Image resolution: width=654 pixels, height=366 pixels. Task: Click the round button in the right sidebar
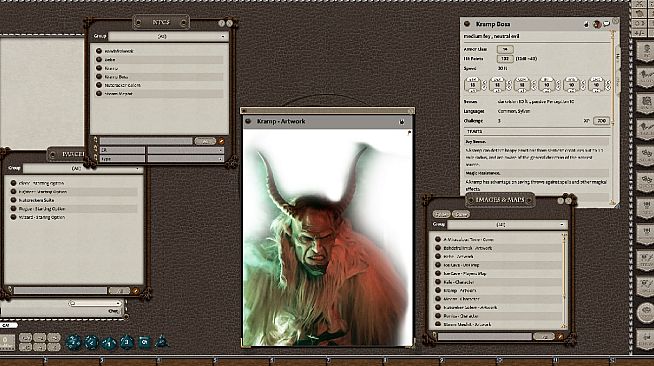coord(646,312)
